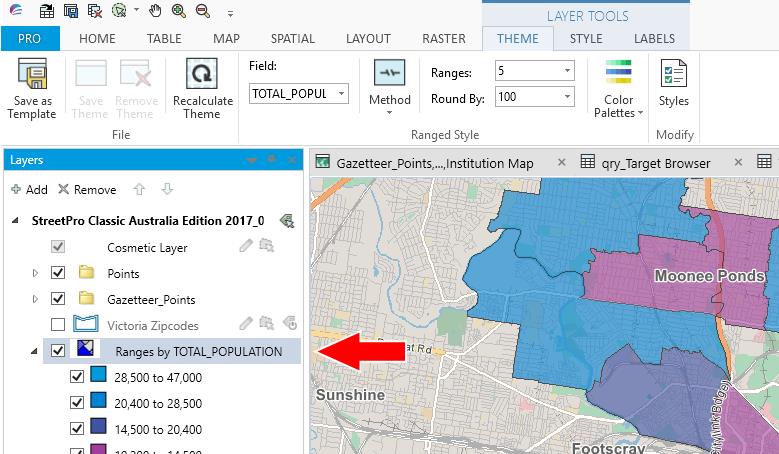Viewport: 779px width, 454px height.
Task: Click the pan hand tool in the title bar
Action: click(154, 12)
